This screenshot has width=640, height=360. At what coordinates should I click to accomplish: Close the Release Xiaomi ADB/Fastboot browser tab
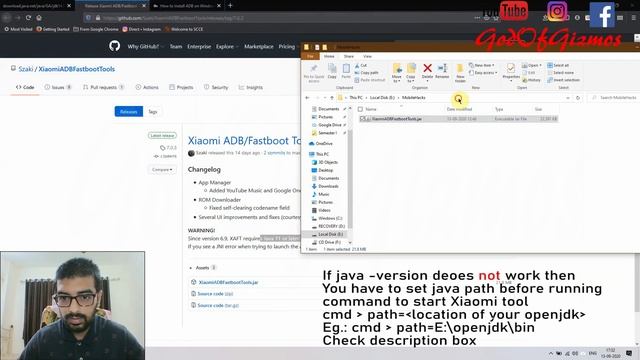[144, 6]
